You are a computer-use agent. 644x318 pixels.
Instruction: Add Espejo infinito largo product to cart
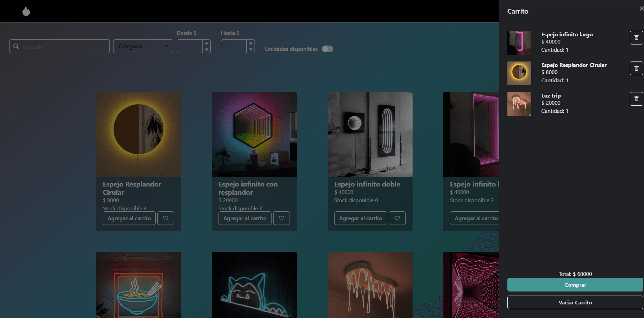click(475, 218)
